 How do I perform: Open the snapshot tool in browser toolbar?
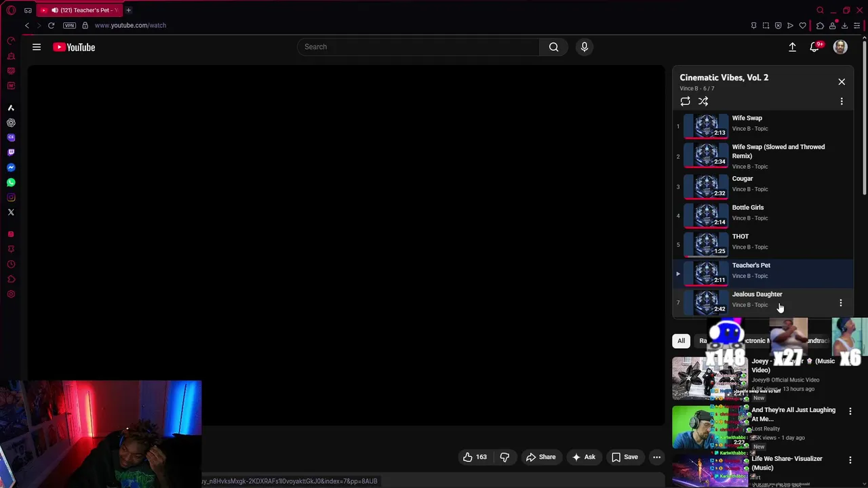766,26
